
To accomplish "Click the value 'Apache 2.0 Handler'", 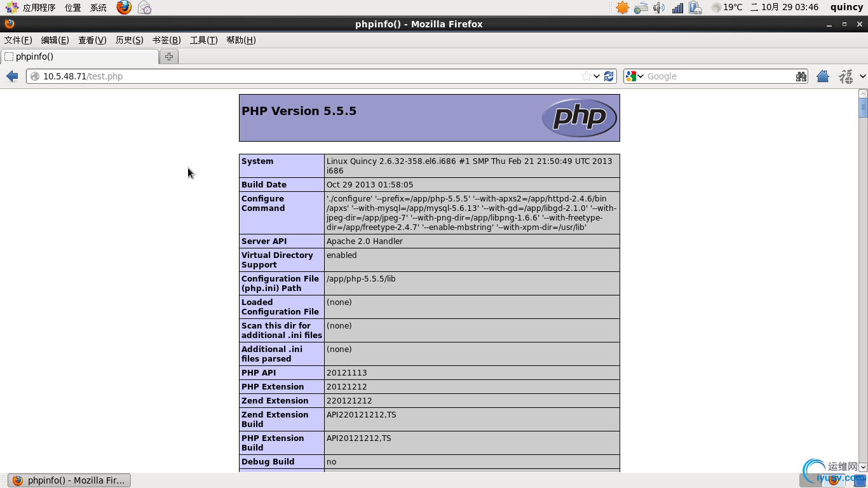I will coord(365,241).
